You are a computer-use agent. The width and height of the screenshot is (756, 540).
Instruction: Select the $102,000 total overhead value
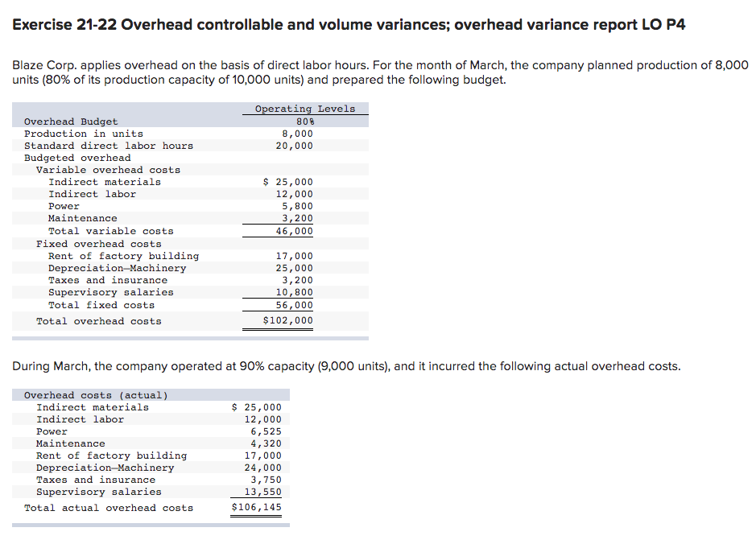tap(288, 320)
